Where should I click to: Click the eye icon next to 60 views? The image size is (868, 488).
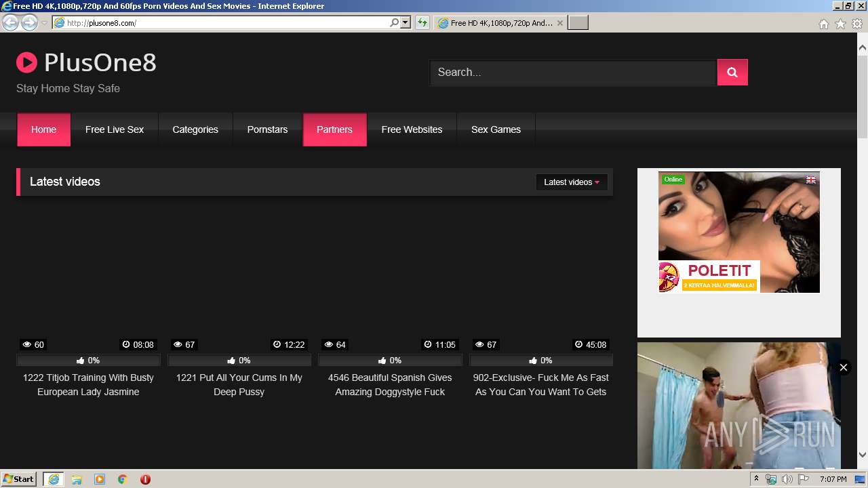pyautogui.click(x=26, y=344)
